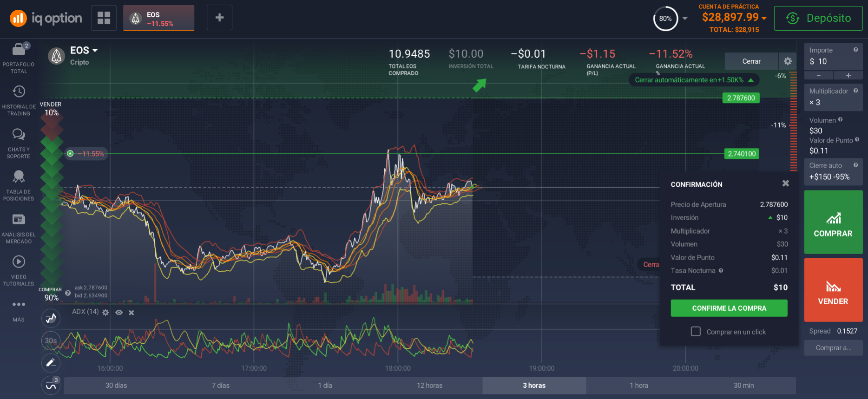This screenshot has width=868, height=399.
Task: Decrease Importe with the minus button
Action: (818, 75)
